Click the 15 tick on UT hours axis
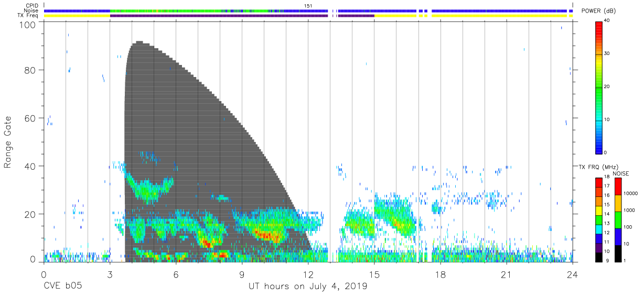644x297 pixels. tap(374, 274)
